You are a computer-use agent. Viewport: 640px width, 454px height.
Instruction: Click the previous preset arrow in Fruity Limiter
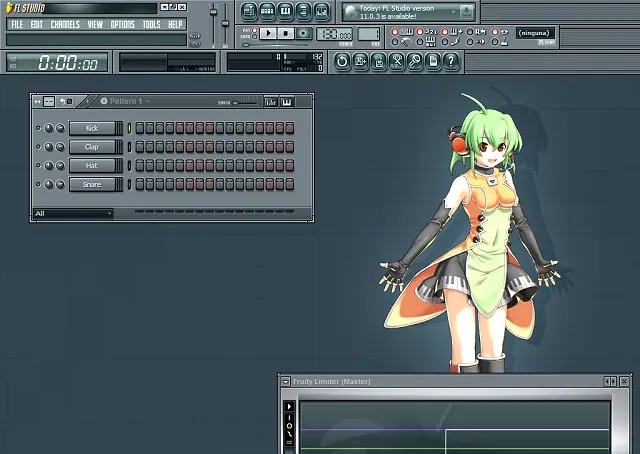607,381
